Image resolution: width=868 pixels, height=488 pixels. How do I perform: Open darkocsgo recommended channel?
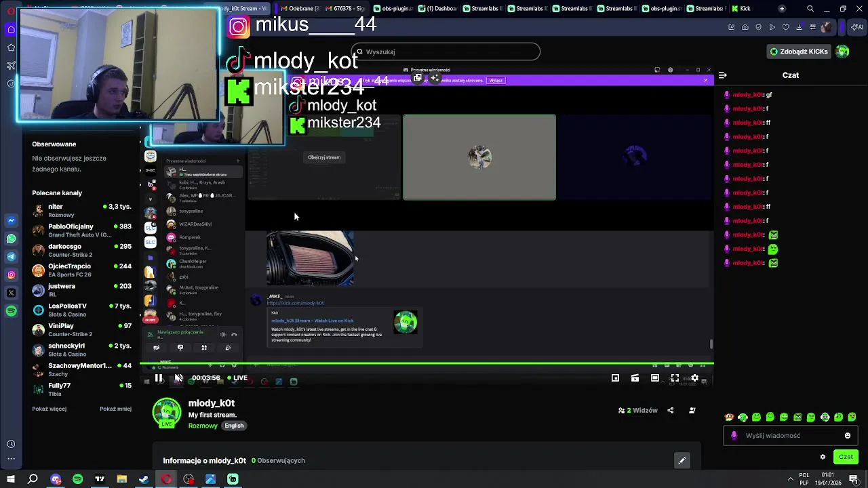(81, 250)
